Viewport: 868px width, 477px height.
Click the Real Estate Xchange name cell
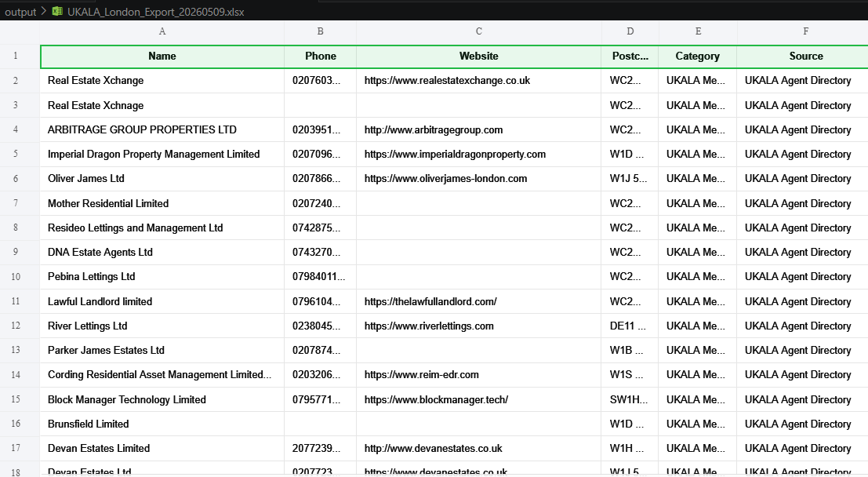click(162, 81)
